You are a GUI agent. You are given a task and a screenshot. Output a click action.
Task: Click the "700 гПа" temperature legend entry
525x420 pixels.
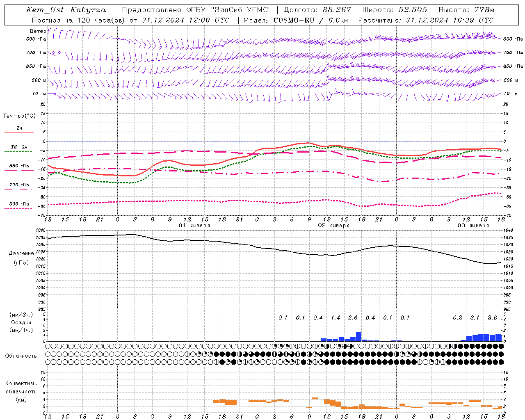19,185
